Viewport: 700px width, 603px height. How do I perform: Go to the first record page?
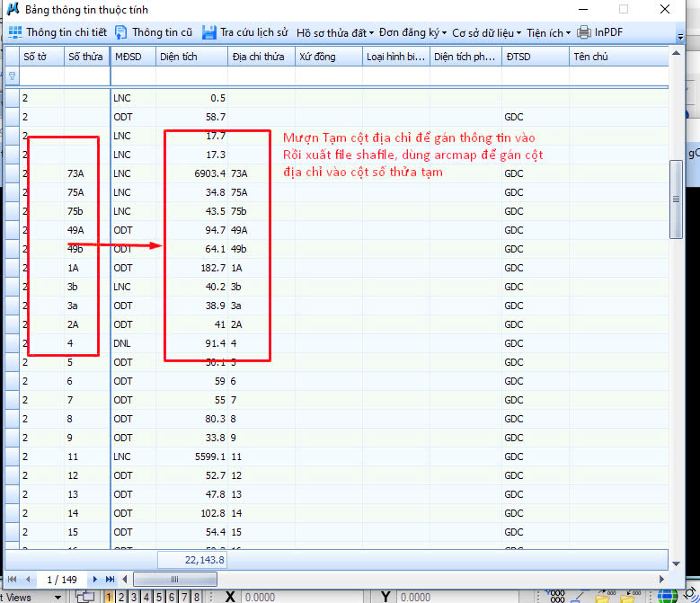tap(13, 580)
